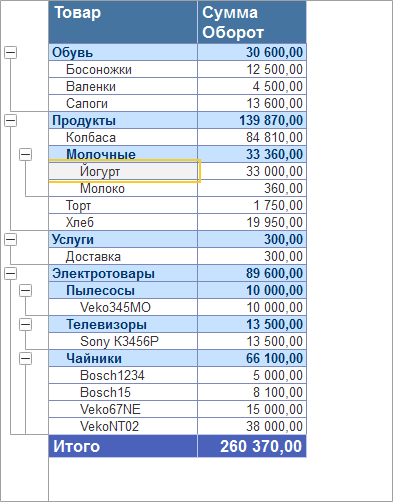Viewport: 393px width, 502px height.
Task: Select the 30 600,00 Обувь total
Action: point(252,52)
